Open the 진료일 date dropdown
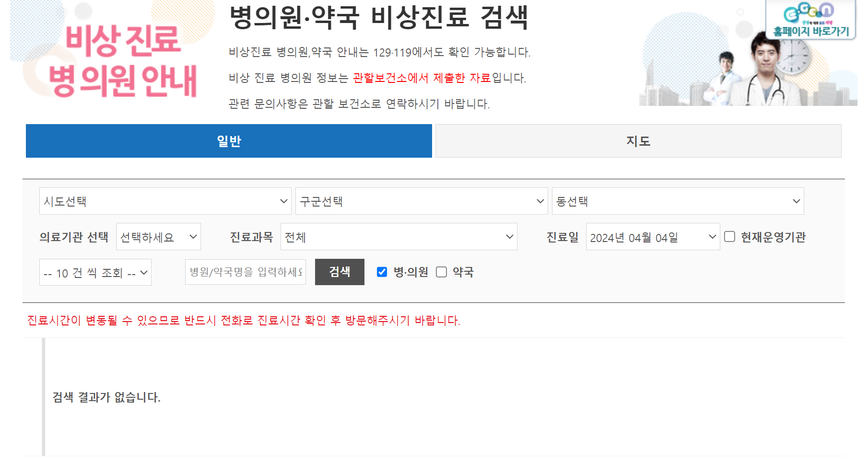 (x=653, y=237)
